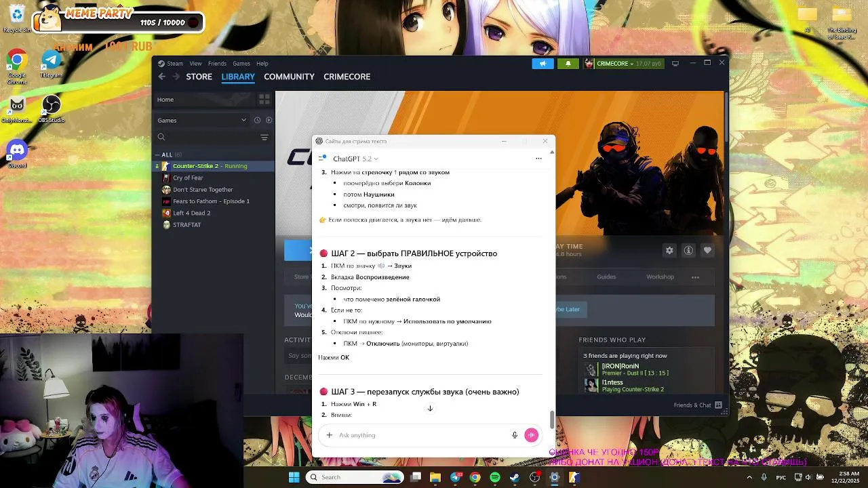
Task: Open friend l1ntess's entry
Action: (x=648, y=386)
